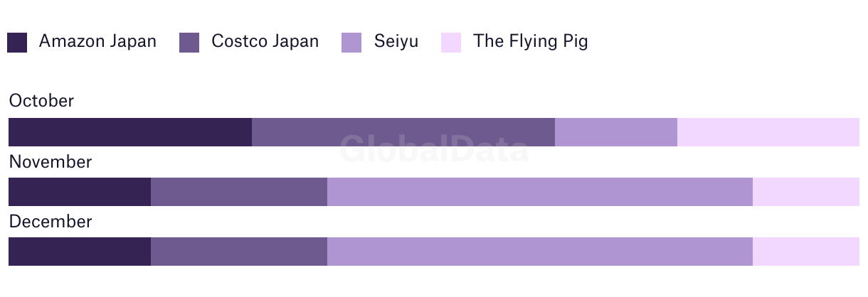Select the Seiyu legend label
This screenshot has width=868, height=297.
[396, 42]
